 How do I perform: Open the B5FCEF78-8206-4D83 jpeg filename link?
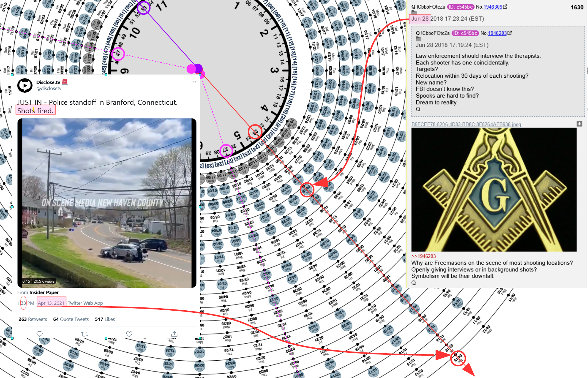pos(466,124)
